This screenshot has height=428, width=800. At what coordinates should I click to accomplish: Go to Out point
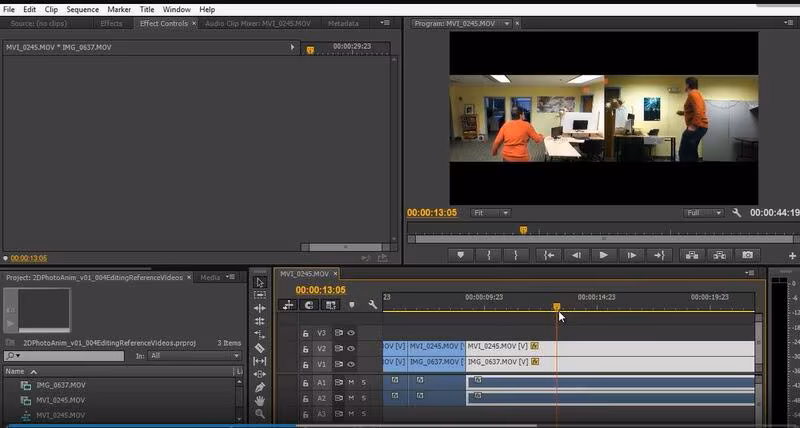(659, 255)
